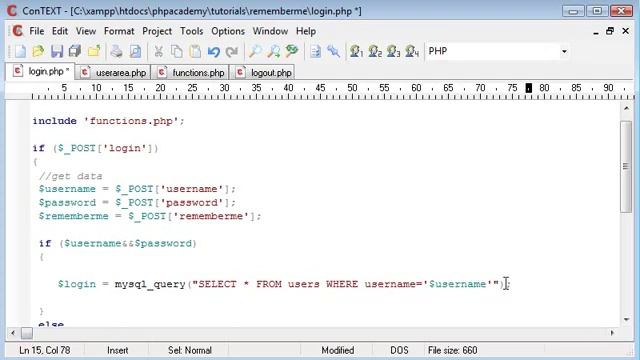Click 'File size: 660' status entry
640x360 pixels.
tap(452, 350)
